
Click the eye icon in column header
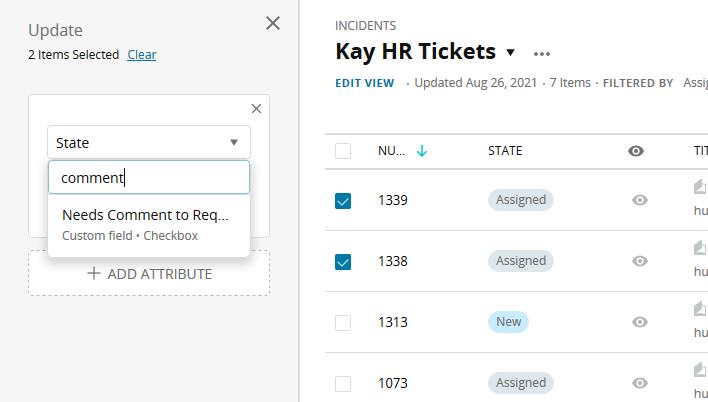[x=635, y=151]
